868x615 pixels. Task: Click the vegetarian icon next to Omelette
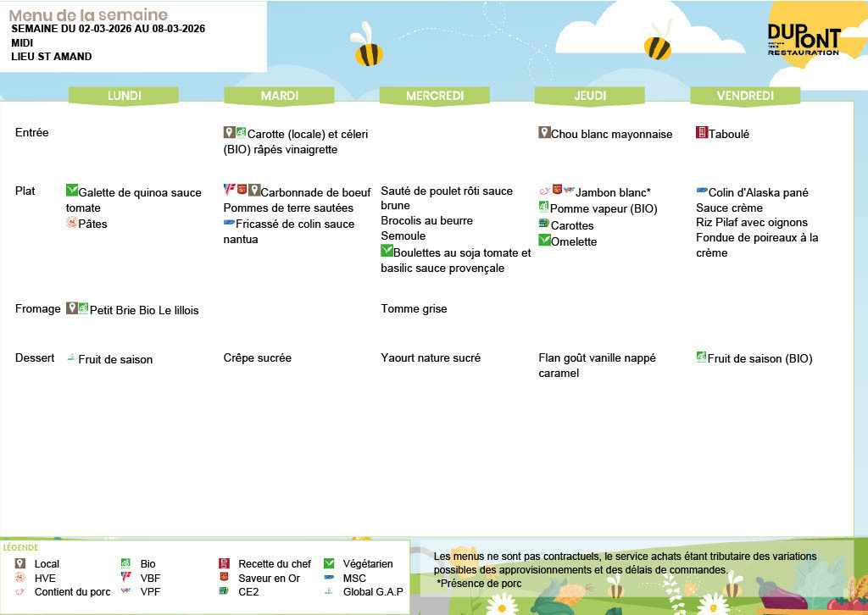[544, 241]
